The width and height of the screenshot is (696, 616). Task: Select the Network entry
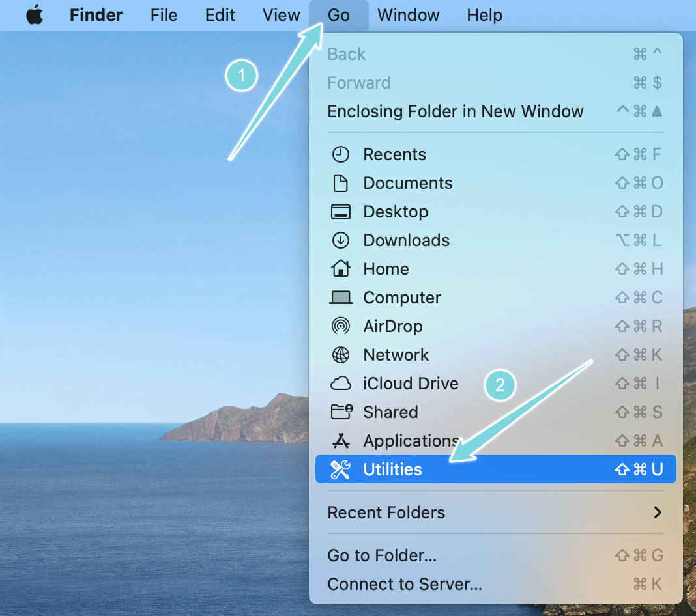click(x=496, y=355)
